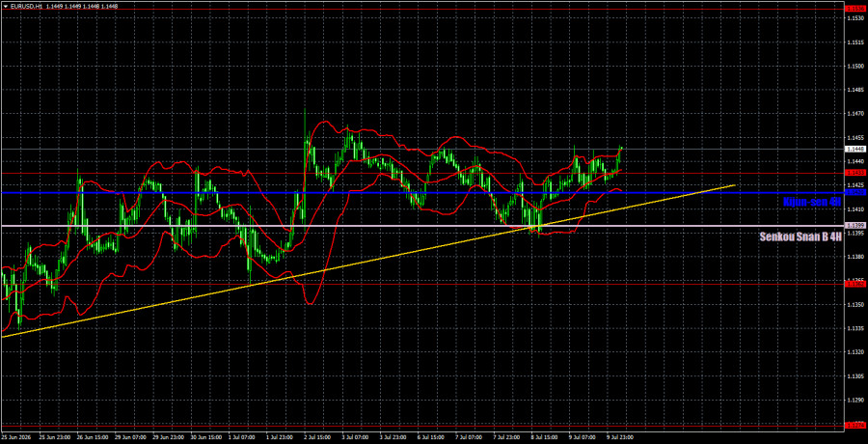
Task: Select the thick blue Kijun-sen horizontal line
Action: click(388, 192)
